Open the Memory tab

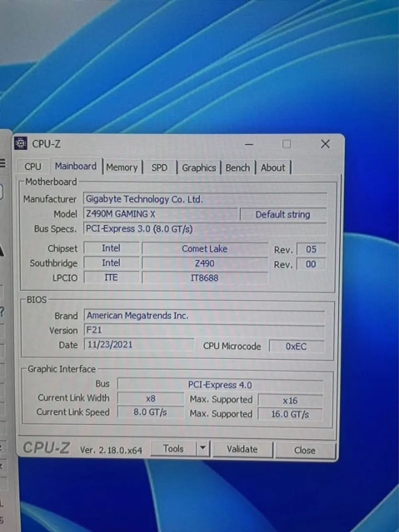(122, 167)
